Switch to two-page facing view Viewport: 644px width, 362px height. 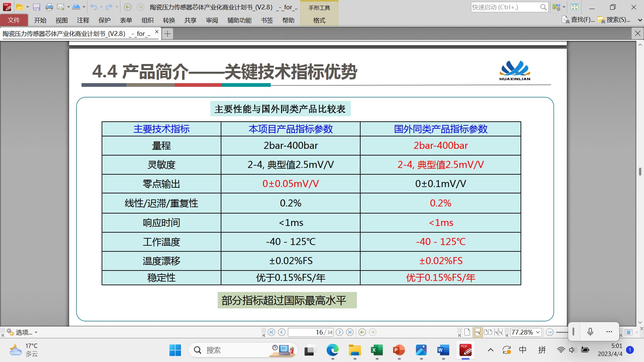(488, 332)
